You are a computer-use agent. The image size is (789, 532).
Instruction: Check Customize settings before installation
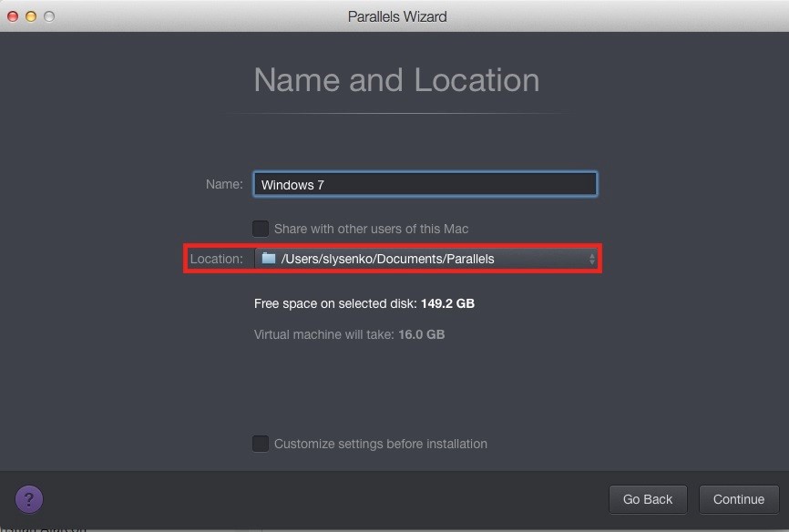(261, 444)
